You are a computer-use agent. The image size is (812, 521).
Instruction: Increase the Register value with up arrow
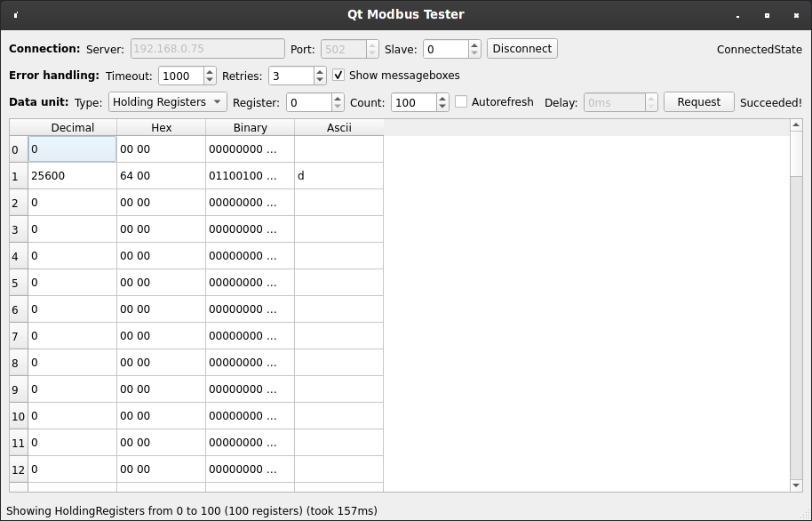coord(337,98)
